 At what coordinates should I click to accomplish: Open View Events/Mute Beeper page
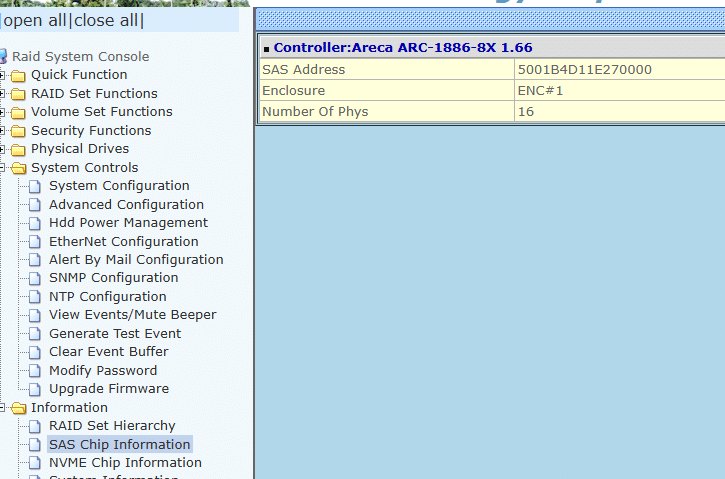(x=132, y=315)
